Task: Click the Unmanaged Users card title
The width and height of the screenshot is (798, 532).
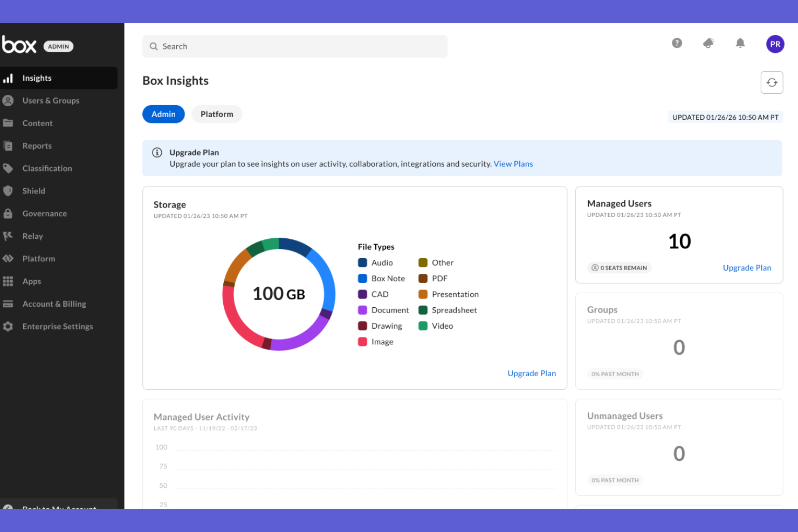Action: (625, 416)
